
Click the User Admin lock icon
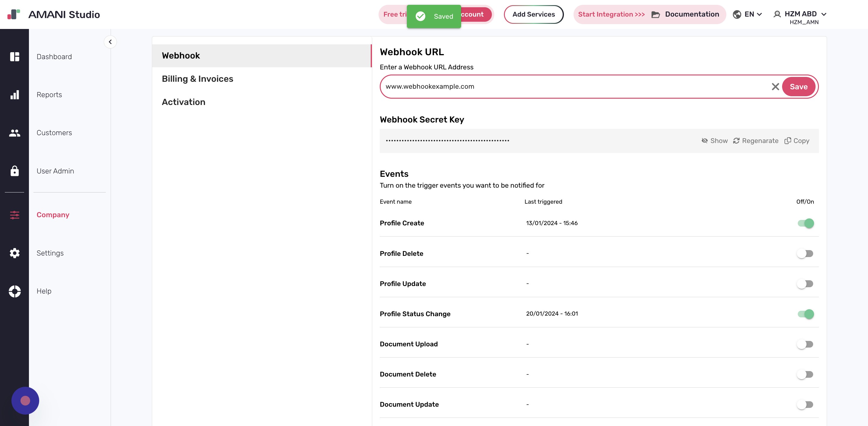tap(14, 171)
